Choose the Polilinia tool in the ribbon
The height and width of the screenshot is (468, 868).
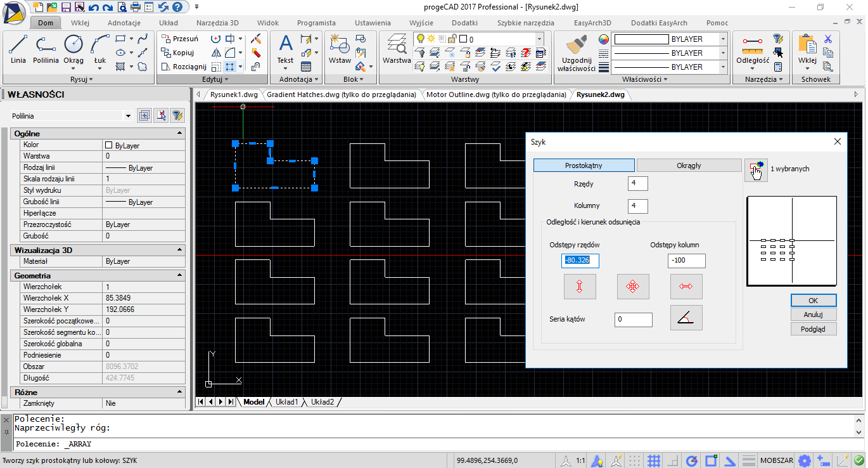[x=46, y=49]
